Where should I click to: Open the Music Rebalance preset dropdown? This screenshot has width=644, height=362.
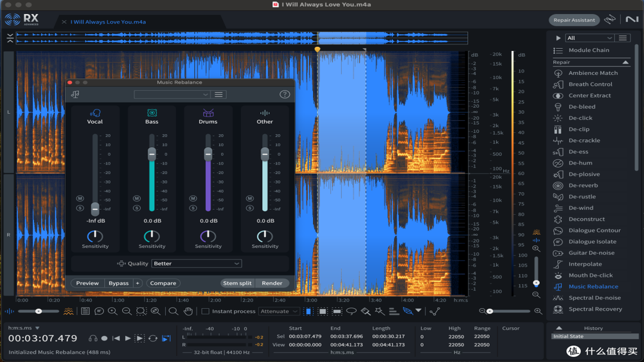coord(172,95)
